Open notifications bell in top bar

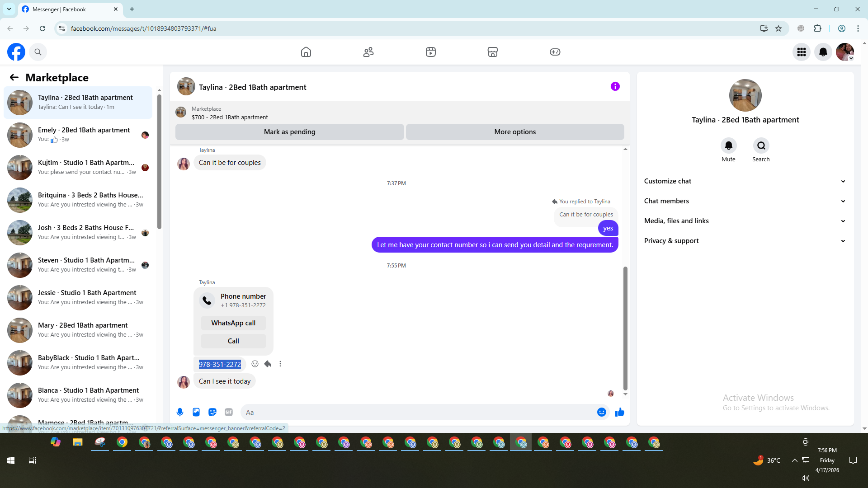823,52
